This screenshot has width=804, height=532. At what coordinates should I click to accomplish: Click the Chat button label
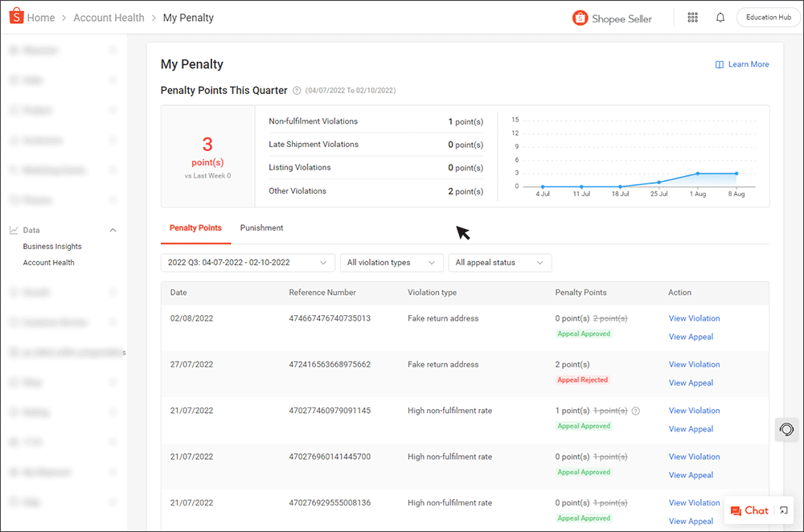[757, 510]
